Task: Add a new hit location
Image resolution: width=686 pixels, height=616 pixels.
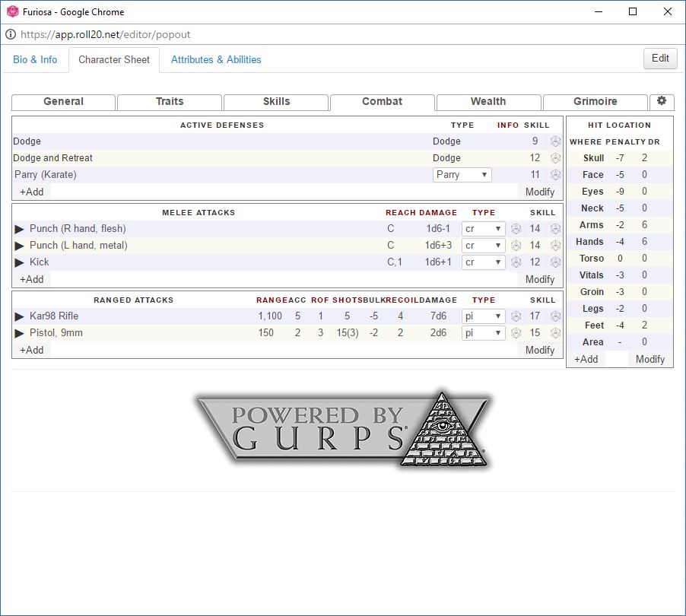Action: click(x=586, y=359)
